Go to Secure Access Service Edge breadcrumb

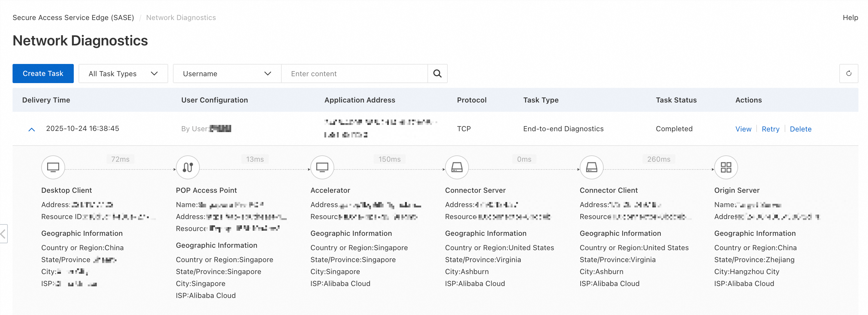[73, 18]
